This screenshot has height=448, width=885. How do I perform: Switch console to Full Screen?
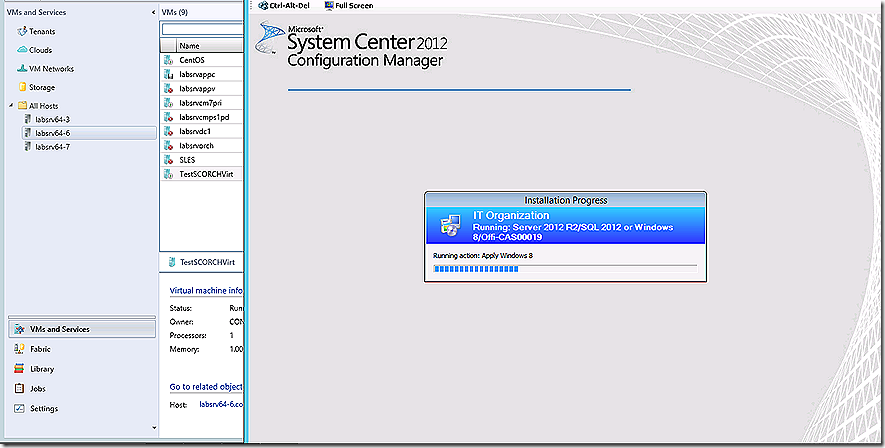point(349,6)
